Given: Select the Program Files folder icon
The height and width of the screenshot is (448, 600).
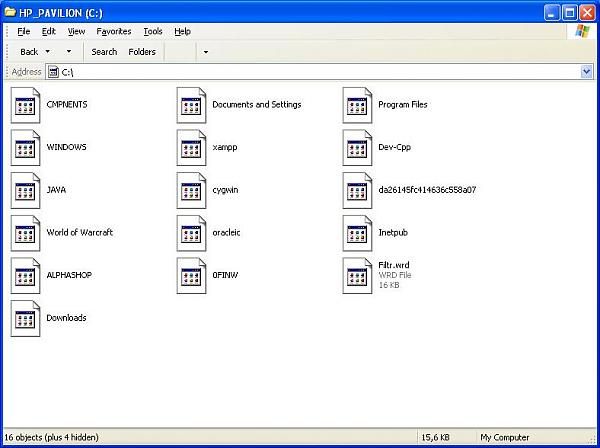Looking at the screenshot, I should (357, 105).
